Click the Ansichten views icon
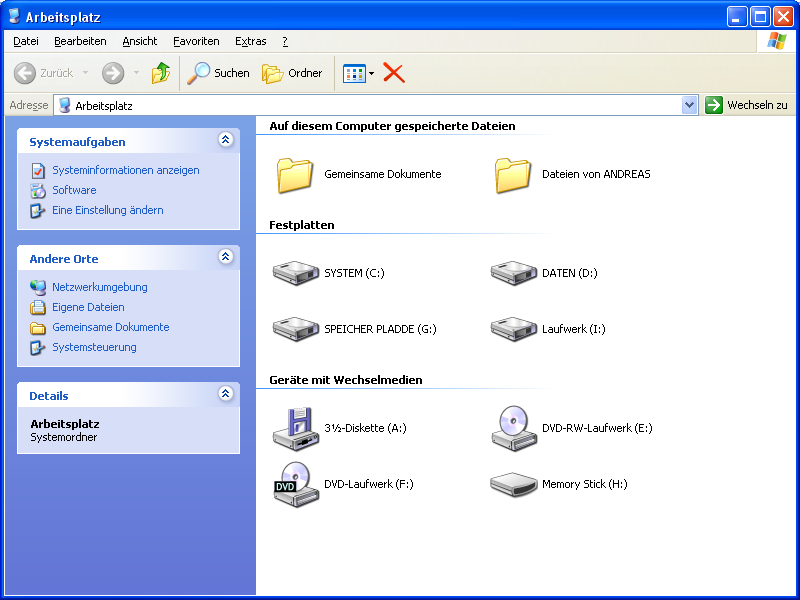 pyautogui.click(x=354, y=73)
